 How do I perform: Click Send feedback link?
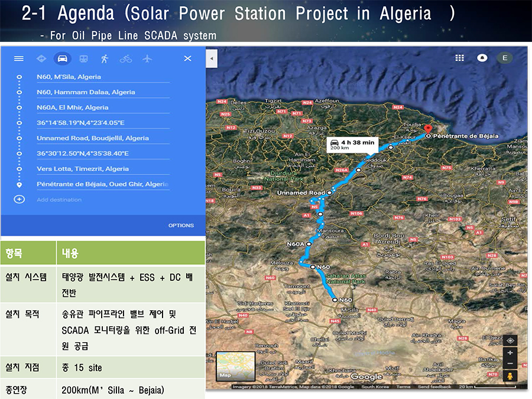434,387
